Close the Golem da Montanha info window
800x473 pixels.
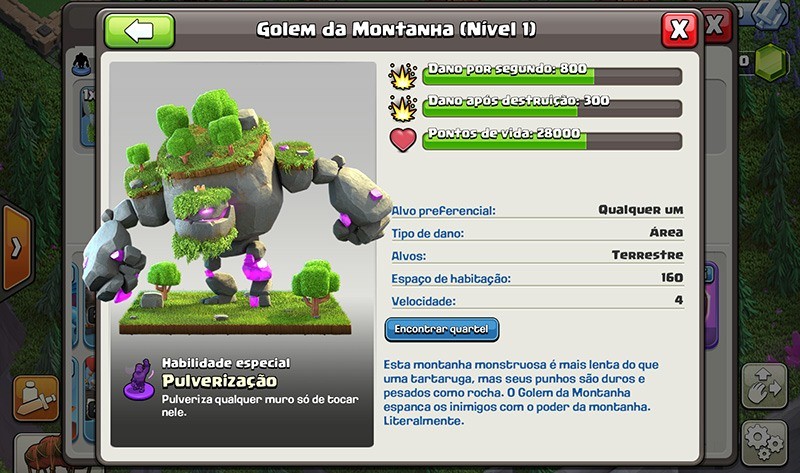(679, 30)
